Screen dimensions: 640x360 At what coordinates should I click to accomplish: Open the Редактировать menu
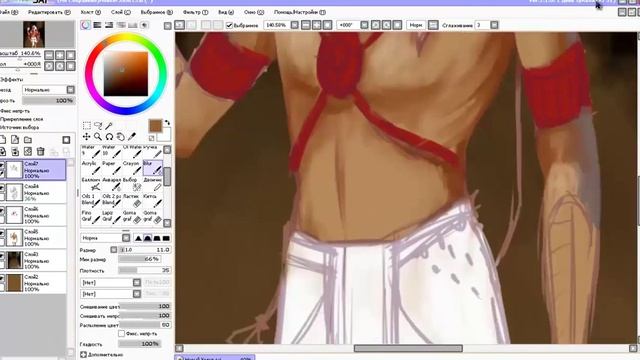(x=49, y=12)
